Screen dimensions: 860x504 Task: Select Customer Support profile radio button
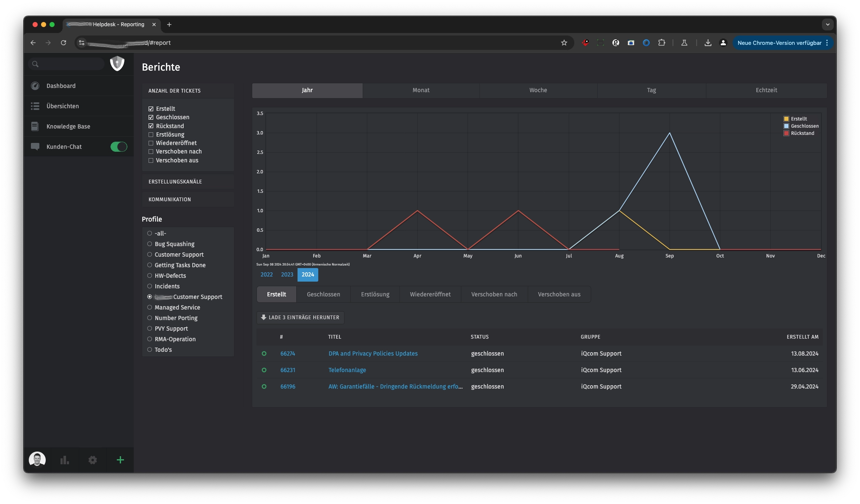tap(149, 255)
